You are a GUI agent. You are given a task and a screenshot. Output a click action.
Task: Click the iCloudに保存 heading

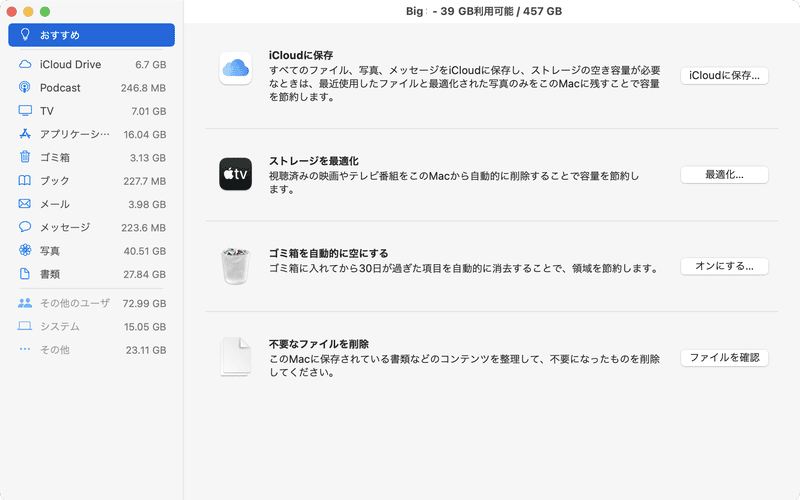tap(301, 55)
